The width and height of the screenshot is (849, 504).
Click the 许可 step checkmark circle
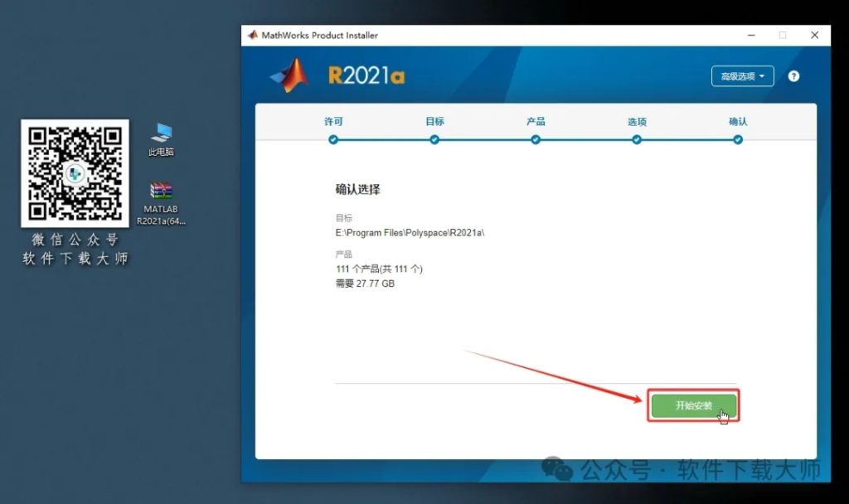pos(333,140)
